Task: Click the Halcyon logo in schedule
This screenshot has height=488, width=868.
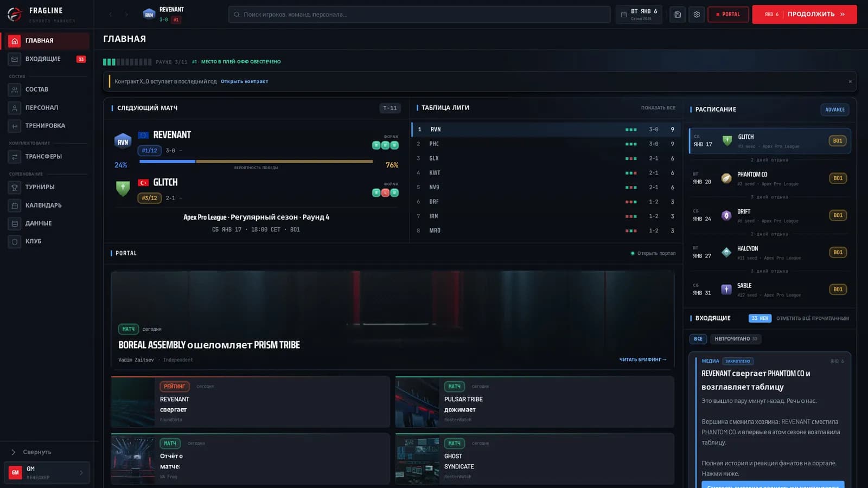Action: point(726,252)
